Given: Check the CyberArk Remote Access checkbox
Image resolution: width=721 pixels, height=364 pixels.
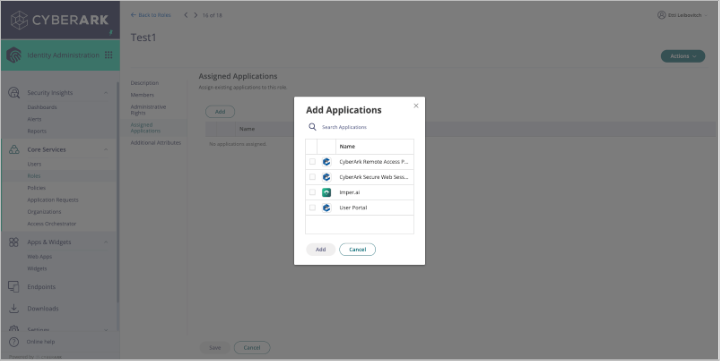Looking at the screenshot, I should [x=312, y=162].
